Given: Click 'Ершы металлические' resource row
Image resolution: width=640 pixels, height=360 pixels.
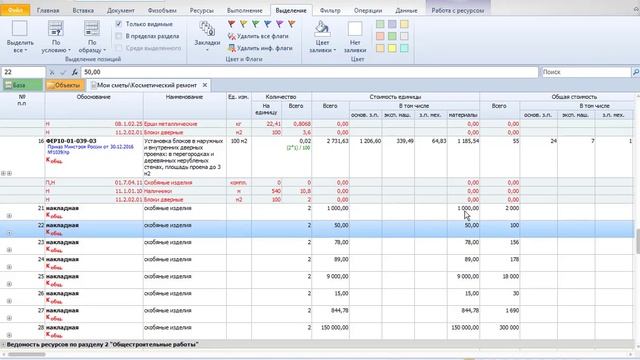Looking at the screenshot, I should tap(171, 124).
